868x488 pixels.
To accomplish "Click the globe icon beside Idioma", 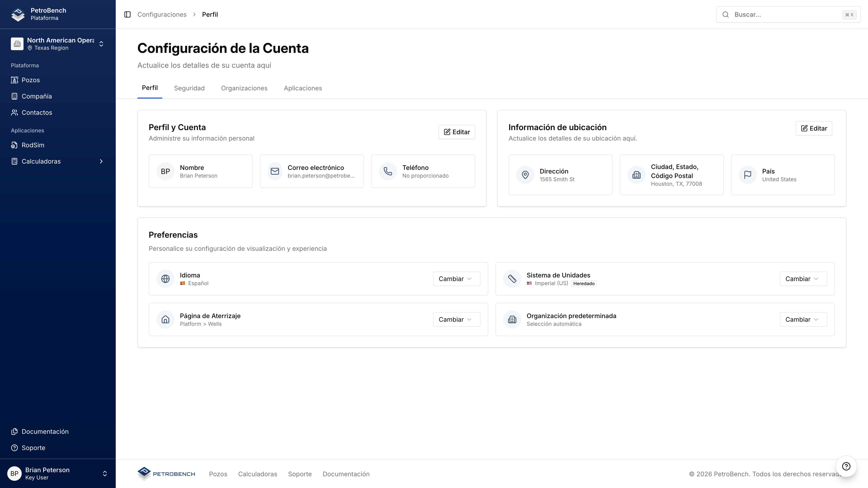I will (x=165, y=279).
